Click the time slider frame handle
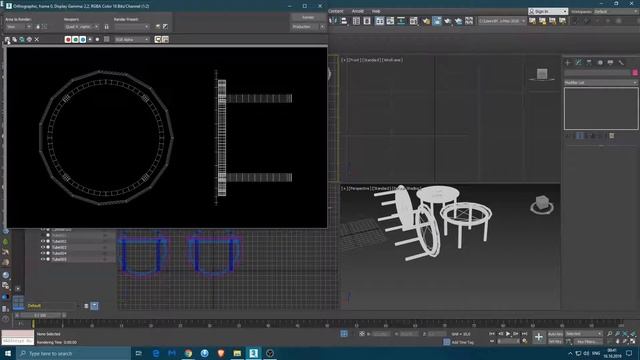The image size is (640, 360). (x=40, y=315)
